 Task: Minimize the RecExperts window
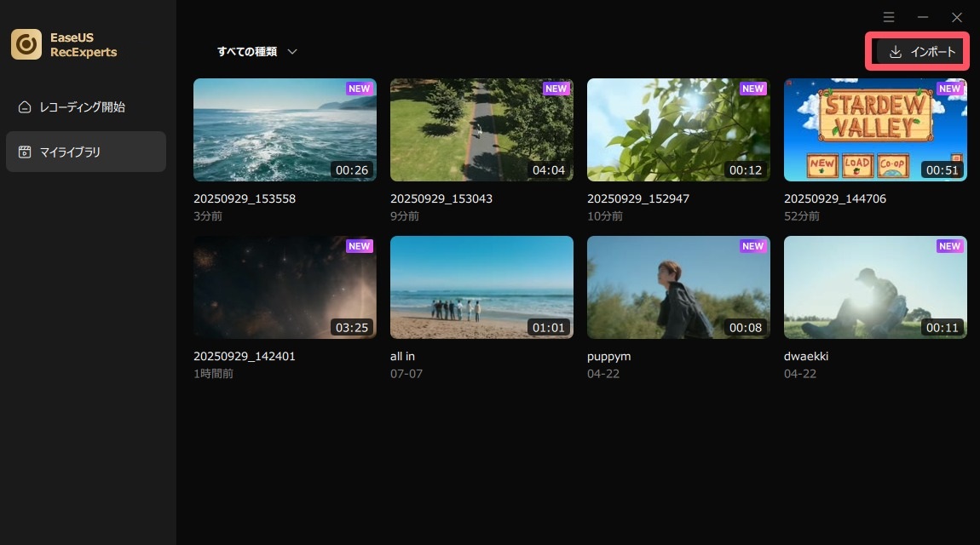923,17
